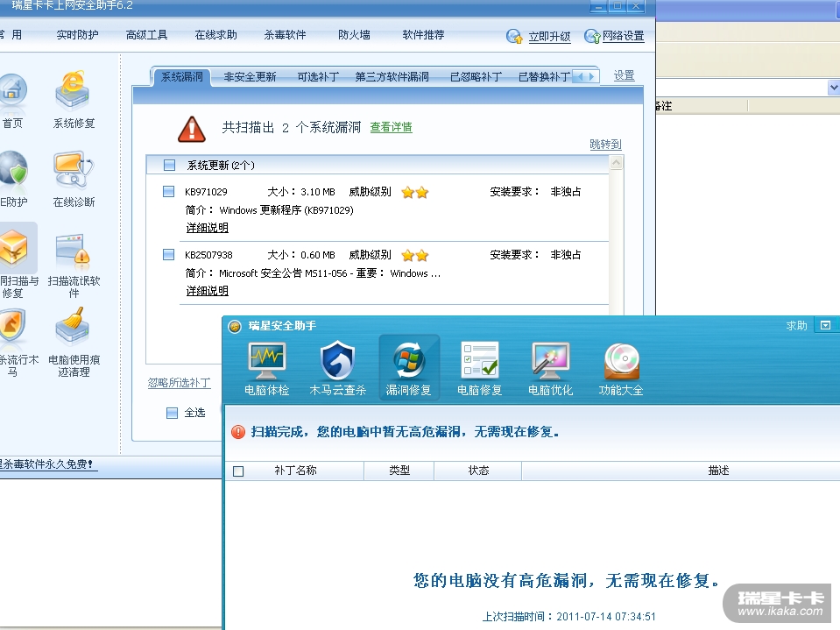Open 详细说明 (Detailed Description) link for KB2507938
Viewport: 840px width, 630px height.
(208, 291)
